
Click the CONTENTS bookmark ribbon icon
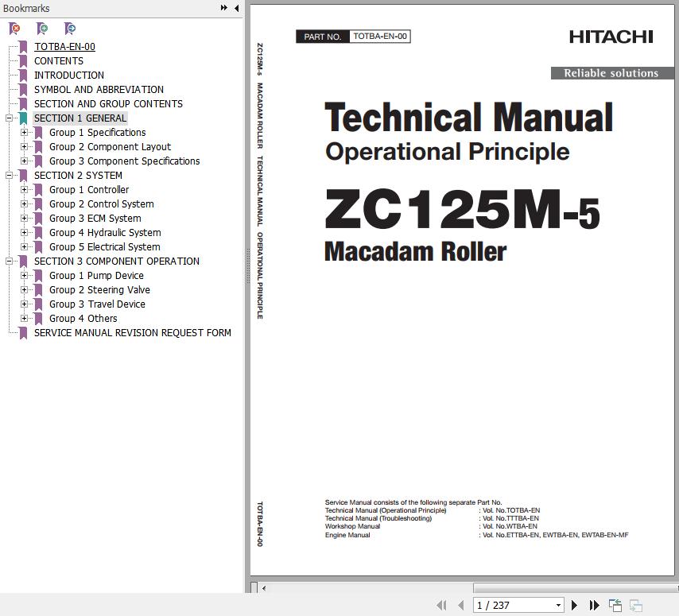coord(23,61)
